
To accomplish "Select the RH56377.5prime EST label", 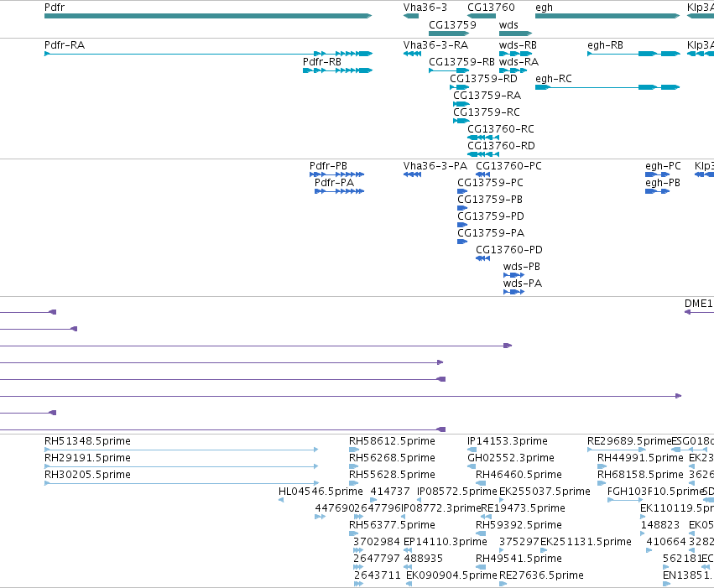I will click(x=392, y=526).
